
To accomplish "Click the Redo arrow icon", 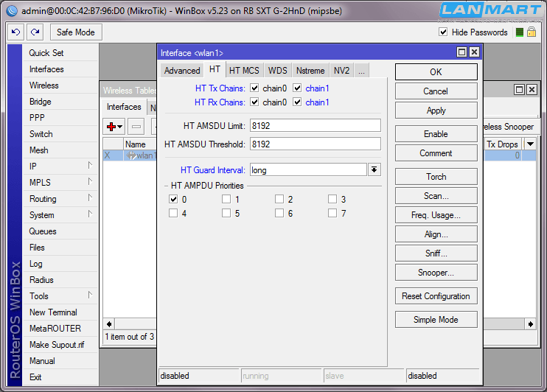I will (x=35, y=32).
